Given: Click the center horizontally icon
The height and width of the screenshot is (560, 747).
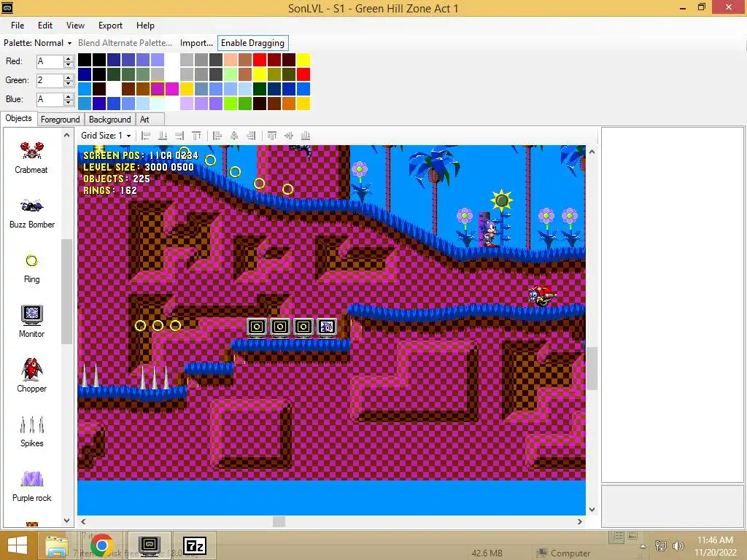Looking at the screenshot, I should (234, 136).
